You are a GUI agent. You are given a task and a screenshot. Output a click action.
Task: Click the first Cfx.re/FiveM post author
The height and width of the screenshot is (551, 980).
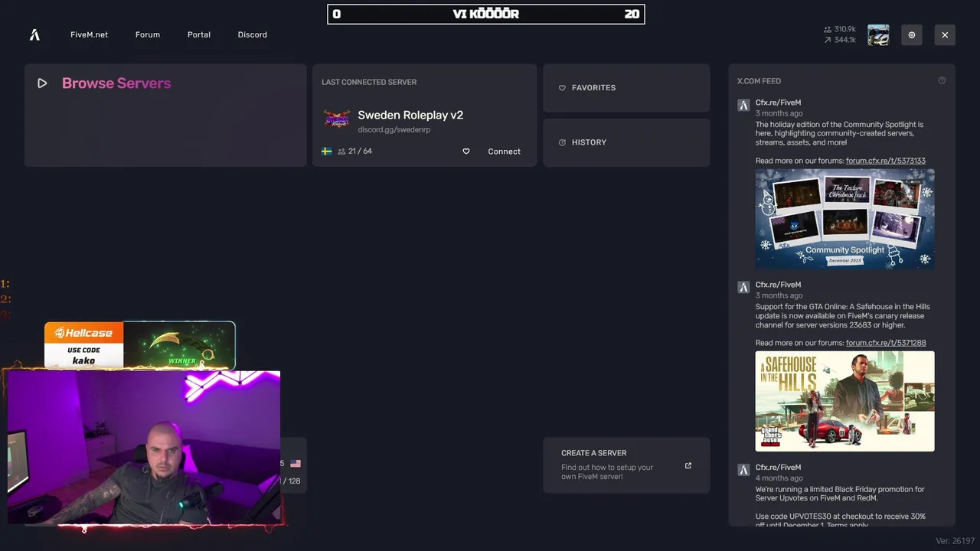[778, 103]
